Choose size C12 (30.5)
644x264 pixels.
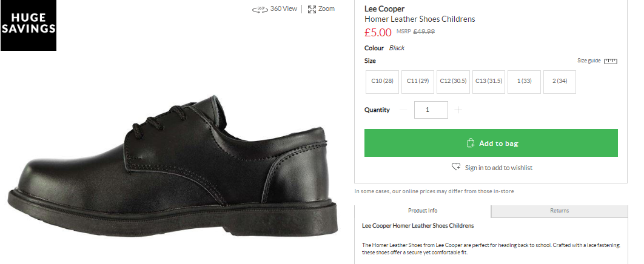453,82
